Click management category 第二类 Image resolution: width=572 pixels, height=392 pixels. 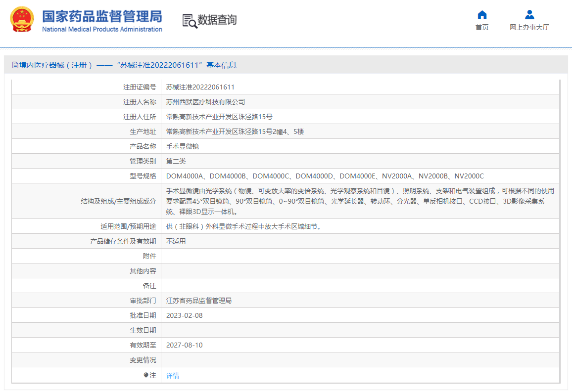[176, 161]
